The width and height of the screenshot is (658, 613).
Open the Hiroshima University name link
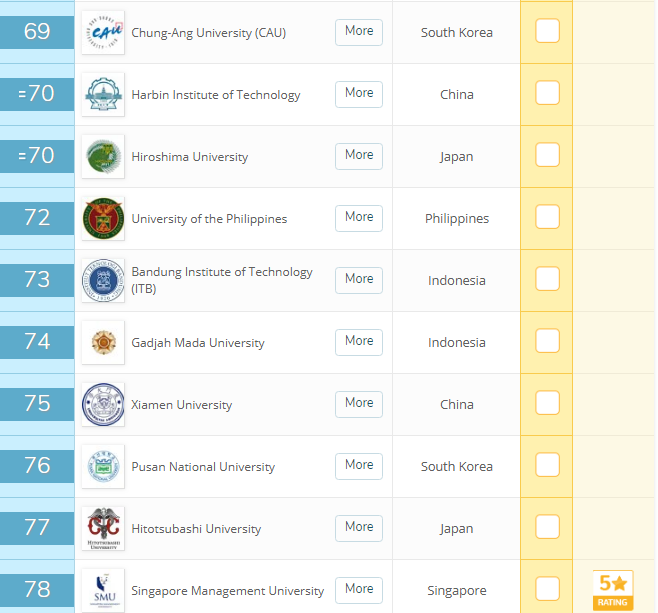click(x=190, y=157)
